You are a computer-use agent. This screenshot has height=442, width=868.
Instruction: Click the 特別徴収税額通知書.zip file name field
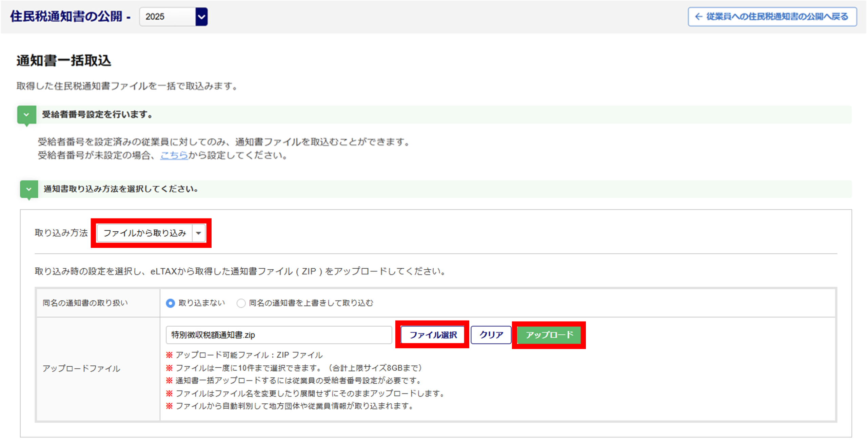278,335
